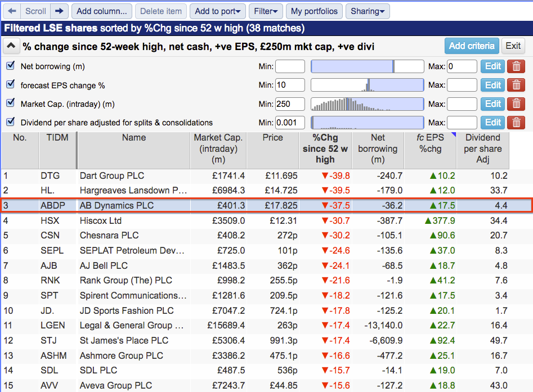Uncheck the Net borrowing (m) checkbox
533x392 pixels.
click(x=11, y=65)
